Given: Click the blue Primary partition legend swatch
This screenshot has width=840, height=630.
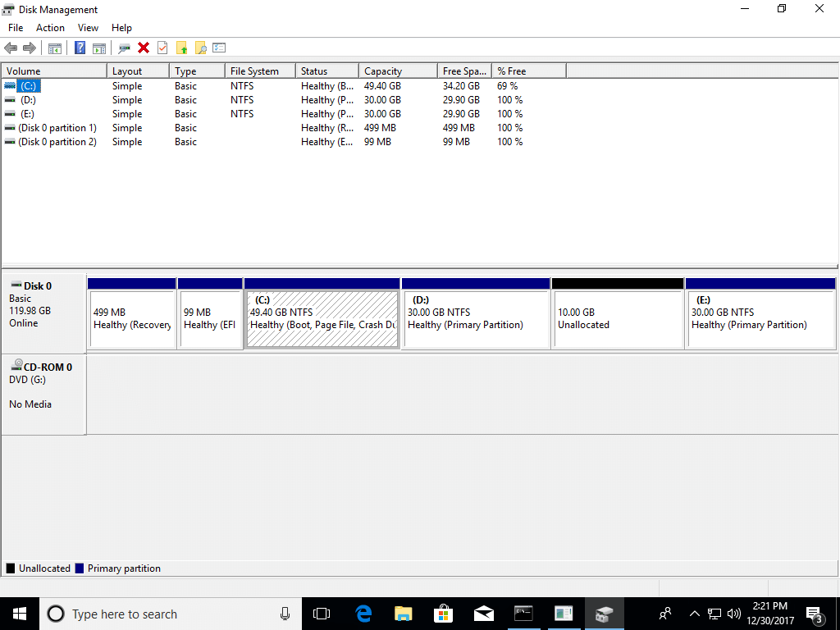Looking at the screenshot, I should 80,568.
